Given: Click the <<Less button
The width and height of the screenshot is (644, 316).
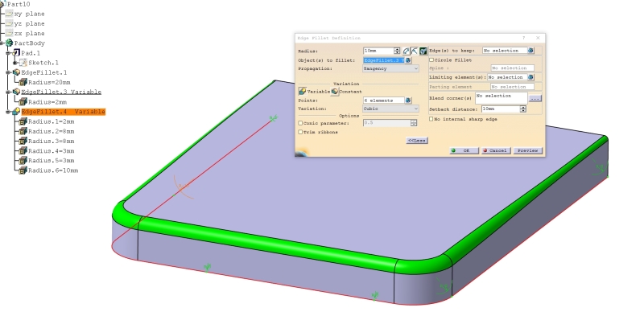Looking at the screenshot, I should point(417,141).
